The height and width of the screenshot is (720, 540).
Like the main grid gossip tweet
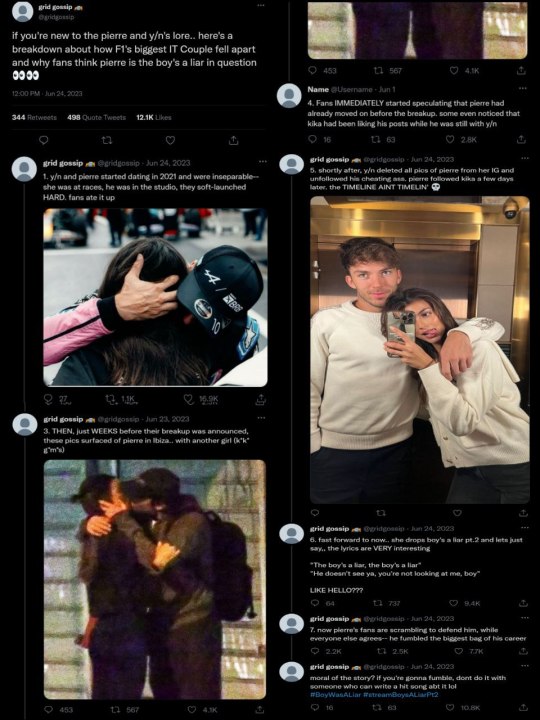point(170,140)
